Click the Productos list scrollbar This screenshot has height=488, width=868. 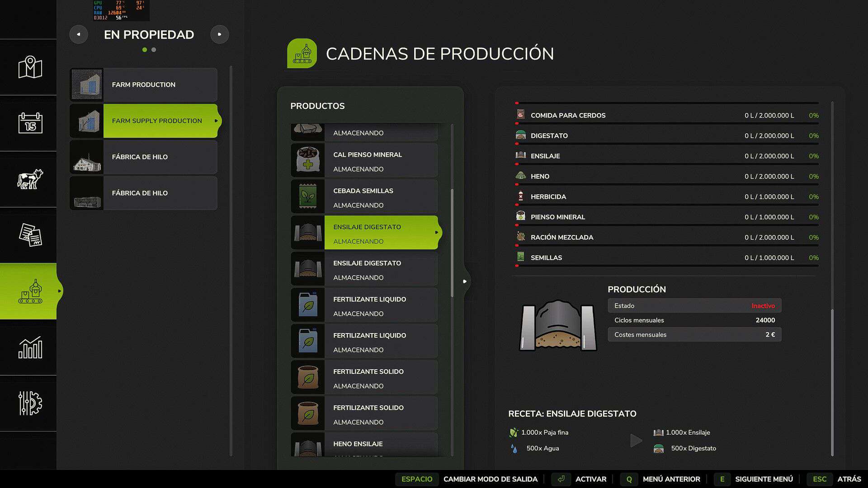tap(452, 243)
